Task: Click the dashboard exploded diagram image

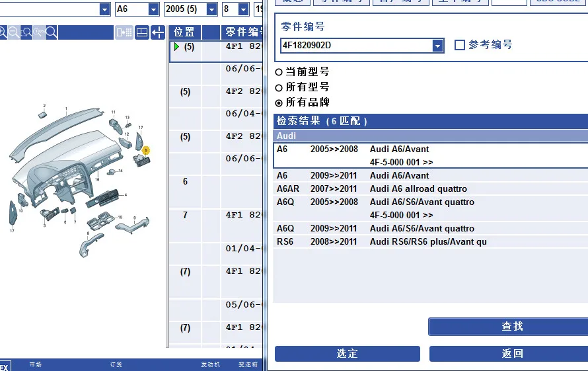Action: (80, 181)
